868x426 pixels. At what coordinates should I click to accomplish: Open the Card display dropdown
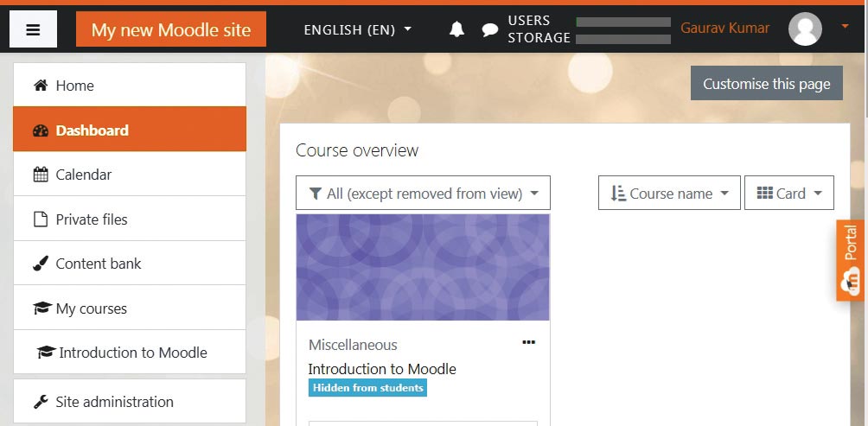(788, 193)
